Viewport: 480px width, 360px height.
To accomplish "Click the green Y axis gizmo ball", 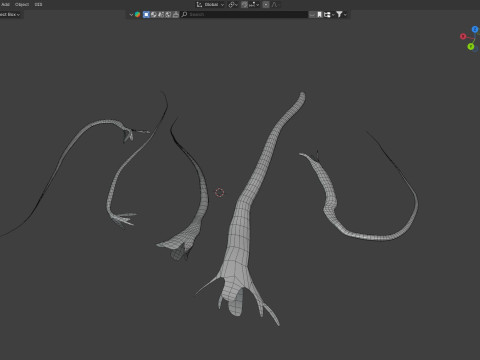I will (x=471, y=46).
